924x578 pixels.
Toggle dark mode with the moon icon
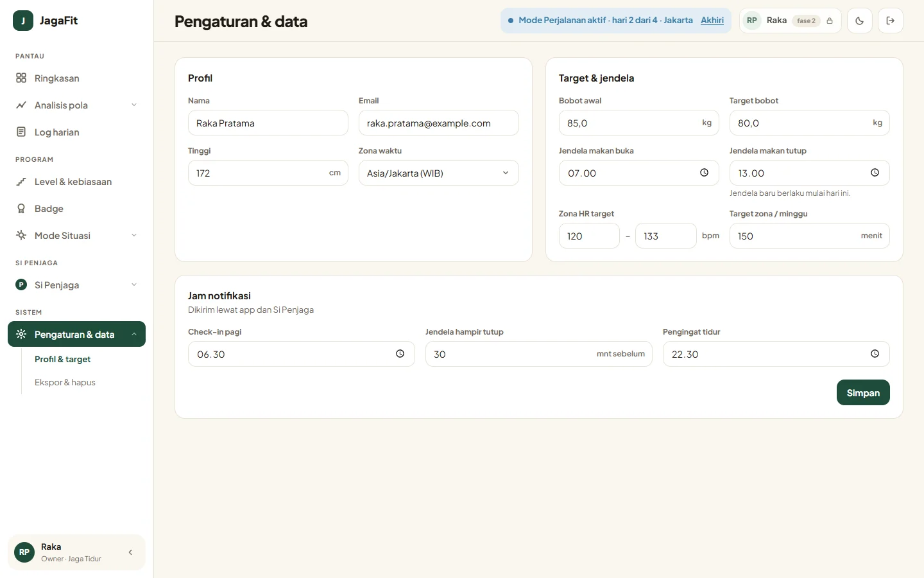(x=860, y=21)
